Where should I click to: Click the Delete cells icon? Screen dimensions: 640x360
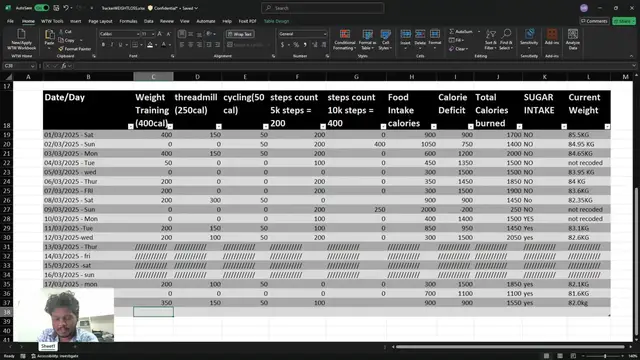coord(420,34)
